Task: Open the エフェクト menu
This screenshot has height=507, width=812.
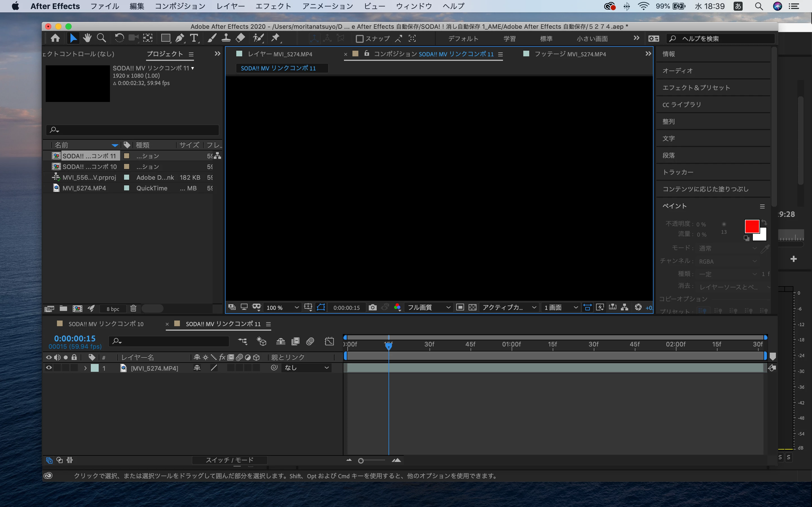Action: pyautogui.click(x=273, y=6)
